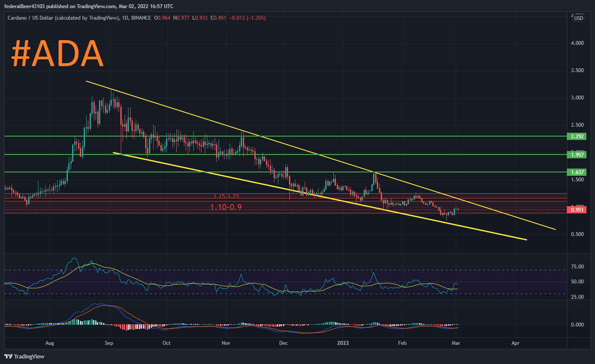
Task: Click the Mar label on the time axis
Action: 456,343
